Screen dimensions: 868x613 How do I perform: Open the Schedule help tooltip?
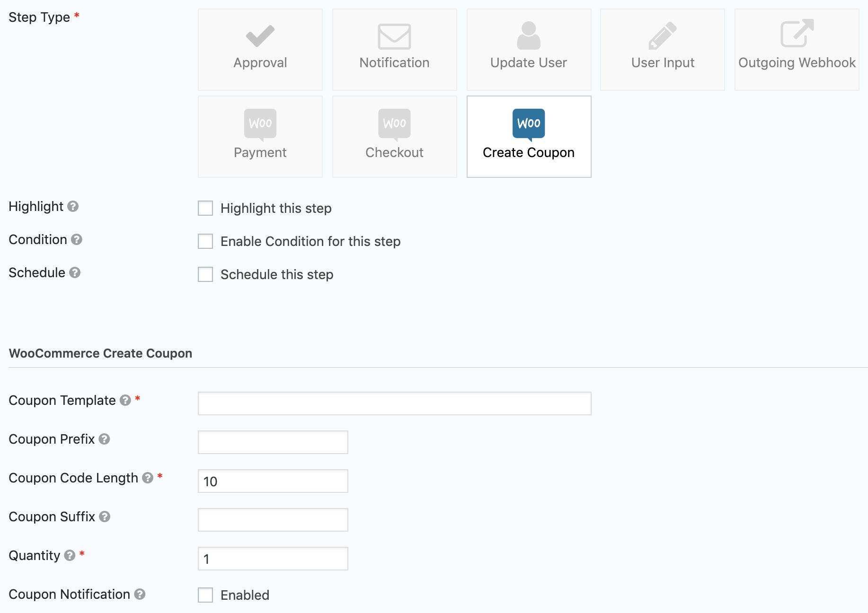click(74, 273)
